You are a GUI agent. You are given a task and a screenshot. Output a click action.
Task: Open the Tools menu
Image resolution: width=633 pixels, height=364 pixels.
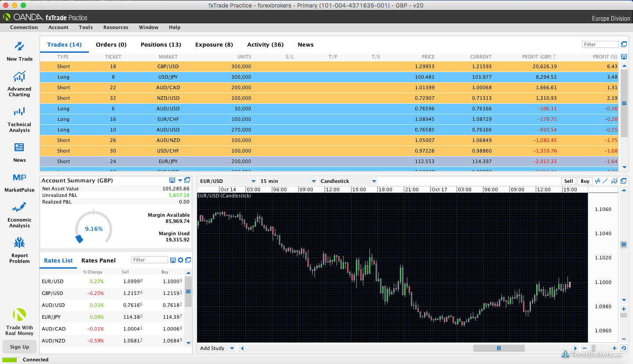point(86,27)
